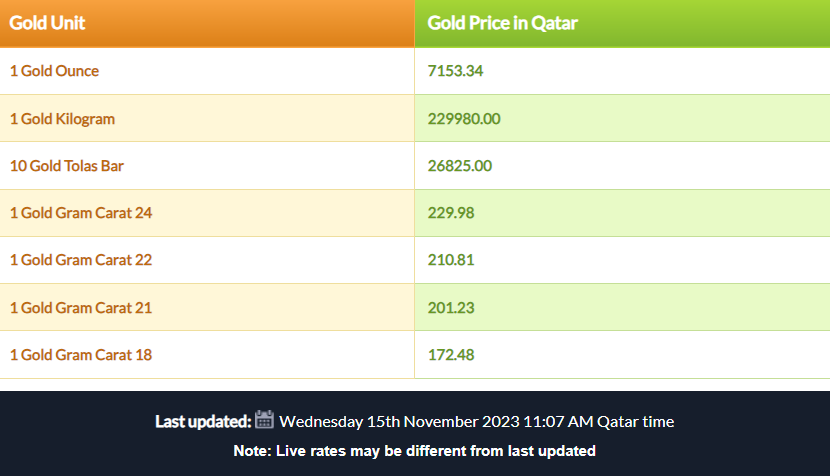Click the 26825.00 tolas bar price
This screenshot has width=830, height=476.
point(459,166)
